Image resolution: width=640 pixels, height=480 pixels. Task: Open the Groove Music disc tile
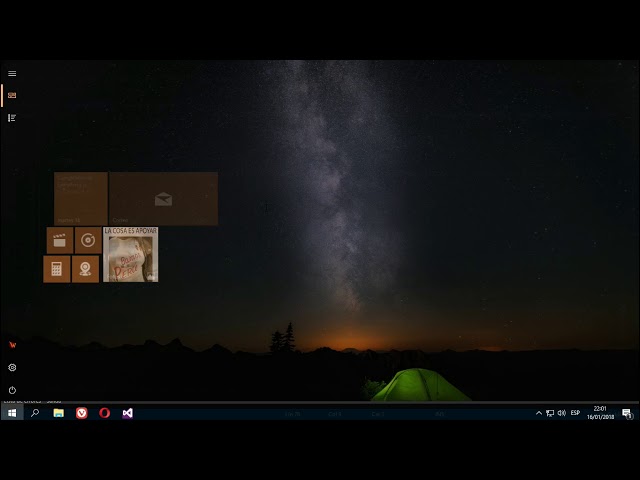coord(88,240)
